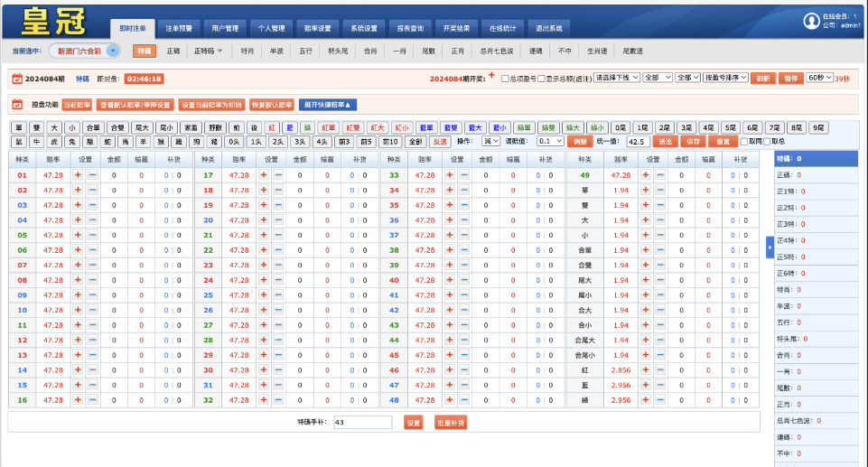Viewport: 868px width, 467px height.
Task: Click the 特碼手补 input field
Action: point(362,422)
